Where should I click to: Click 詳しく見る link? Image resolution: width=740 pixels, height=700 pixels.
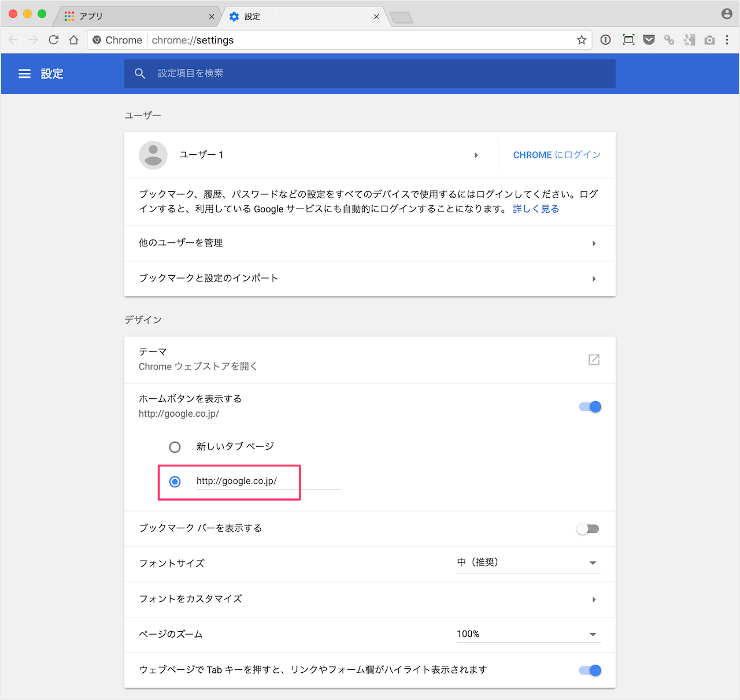pos(536,209)
